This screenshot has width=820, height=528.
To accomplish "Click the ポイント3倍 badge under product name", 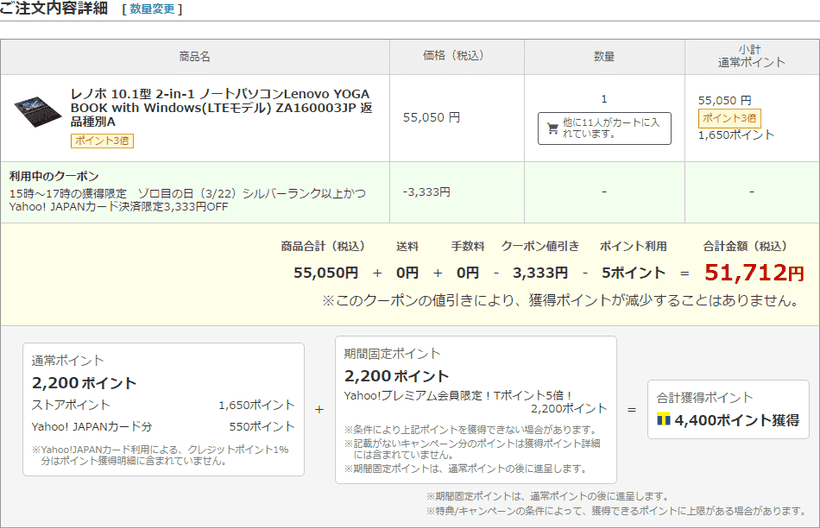I will [x=102, y=141].
